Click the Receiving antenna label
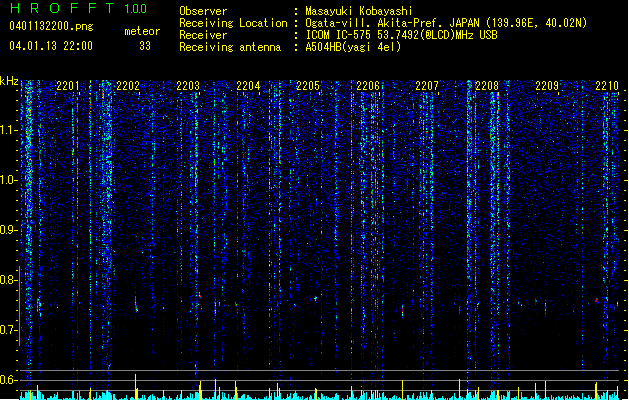This screenshot has height=400, width=629. tap(230, 47)
